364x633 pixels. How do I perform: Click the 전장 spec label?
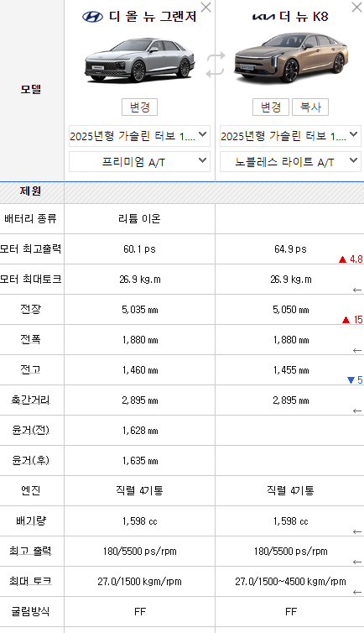click(x=31, y=309)
